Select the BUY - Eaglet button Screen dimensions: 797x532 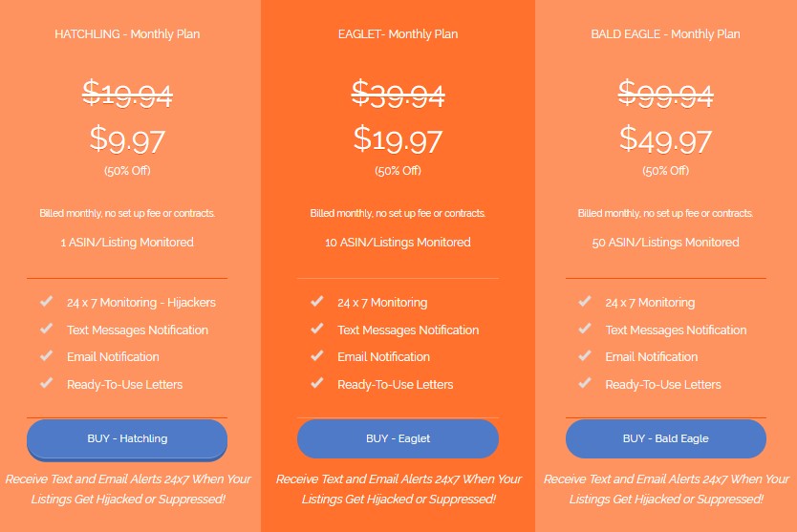(x=398, y=438)
